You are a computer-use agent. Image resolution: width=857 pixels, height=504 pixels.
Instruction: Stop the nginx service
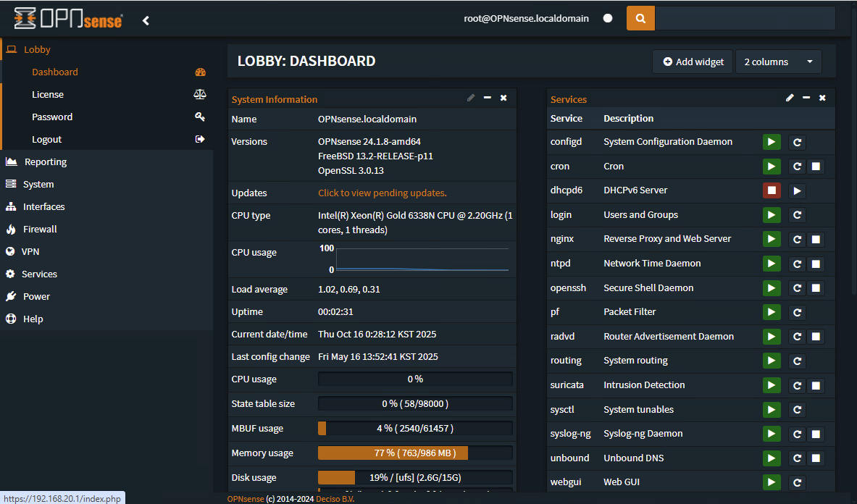(816, 239)
